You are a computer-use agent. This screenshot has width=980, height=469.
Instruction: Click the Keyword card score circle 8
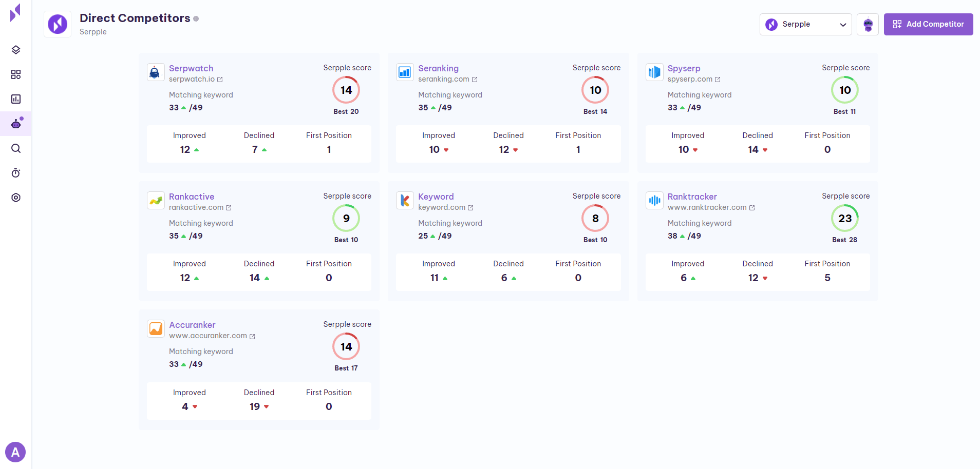(x=595, y=218)
